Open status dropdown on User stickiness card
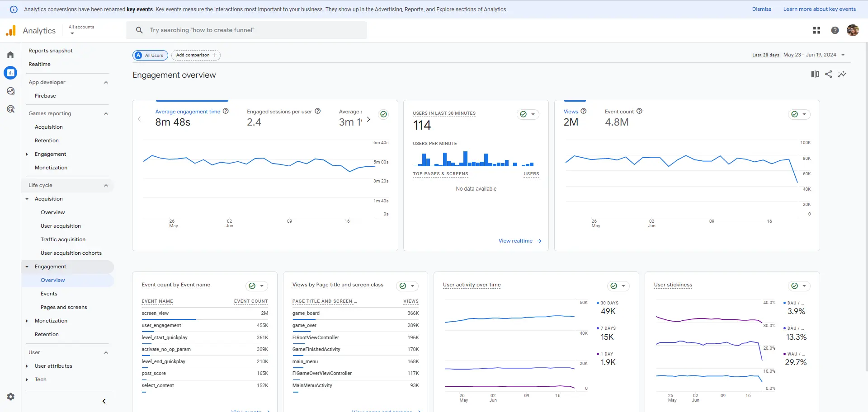The width and height of the screenshot is (868, 412). (x=799, y=286)
